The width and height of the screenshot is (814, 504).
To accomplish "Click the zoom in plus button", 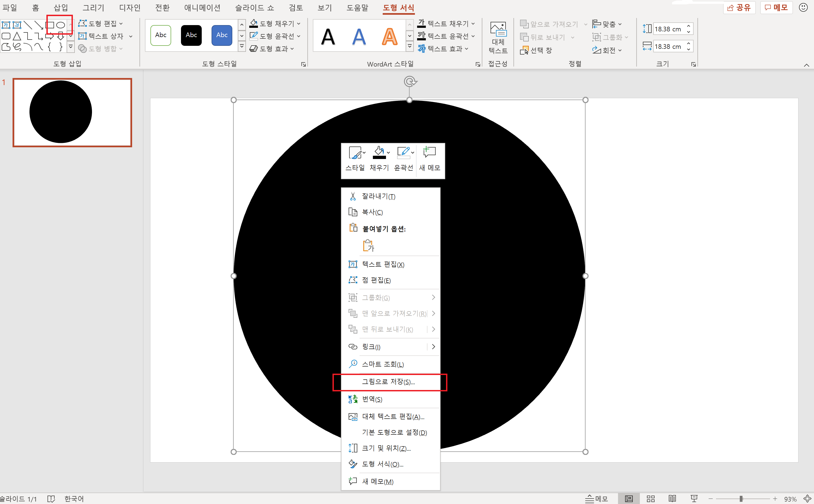I will (x=775, y=499).
